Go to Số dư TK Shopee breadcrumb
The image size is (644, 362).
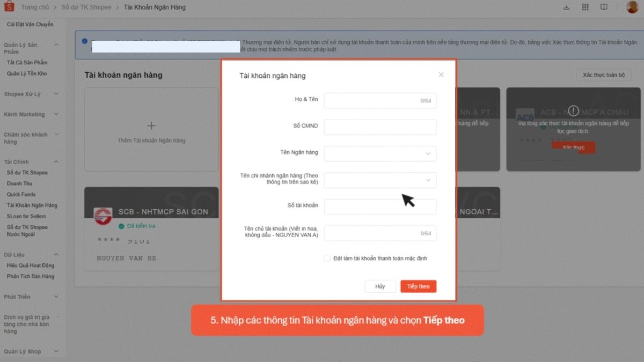click(86, 8)
